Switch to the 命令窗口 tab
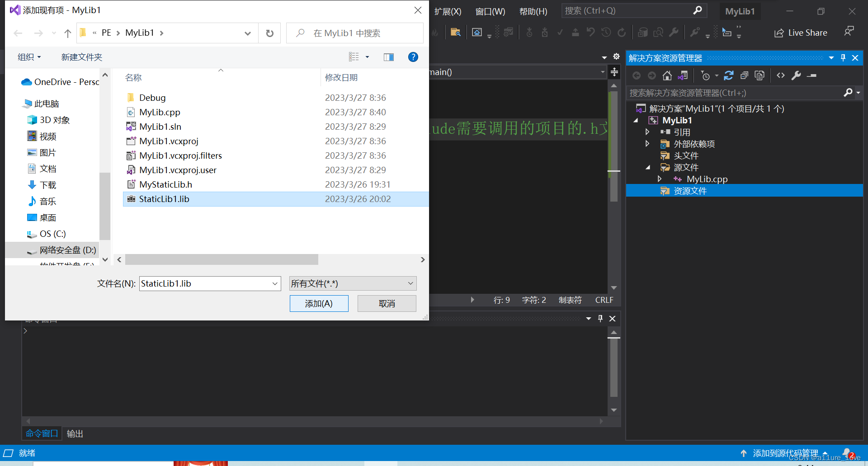The width and height of the screenshot is (868, 466). pos(42,433)
